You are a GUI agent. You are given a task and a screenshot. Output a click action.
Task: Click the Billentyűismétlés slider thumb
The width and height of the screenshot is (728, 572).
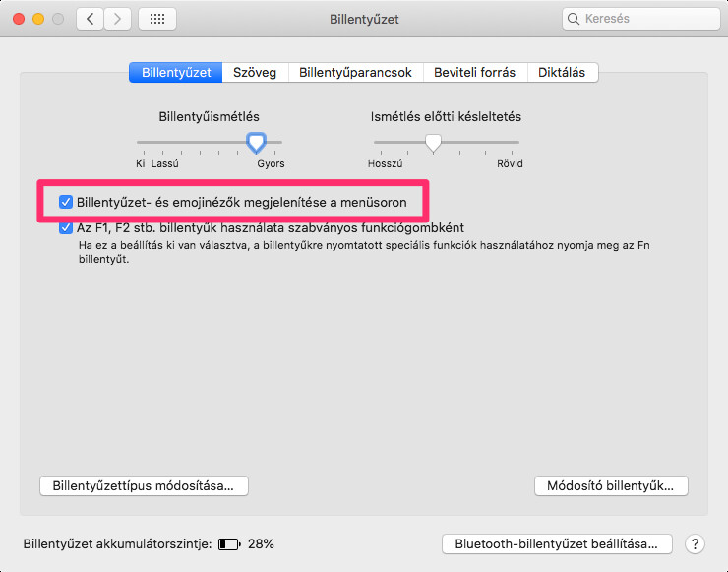(x=257, y=143)
